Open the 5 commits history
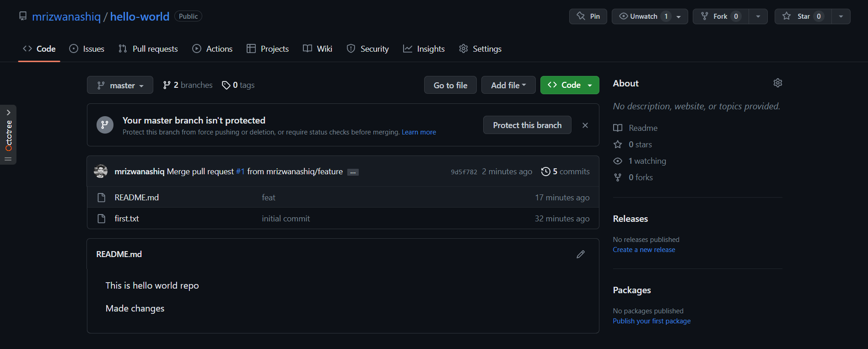The image size is (868, 349). pyautogui.click(x=565, y=172)
